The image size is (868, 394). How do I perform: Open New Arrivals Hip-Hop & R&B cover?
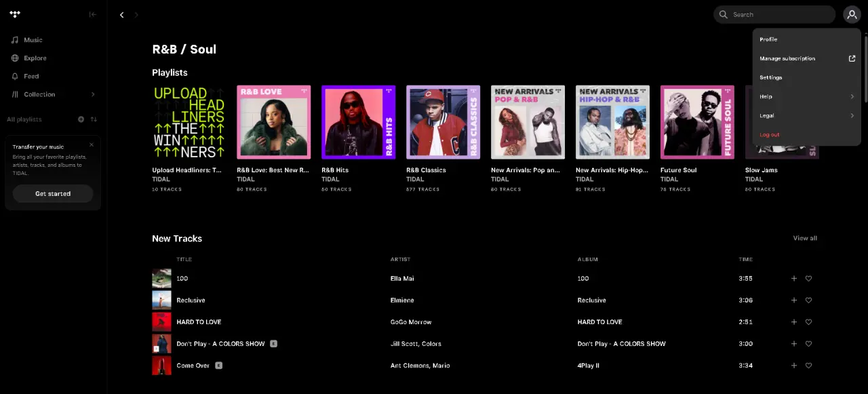(612, 122)
